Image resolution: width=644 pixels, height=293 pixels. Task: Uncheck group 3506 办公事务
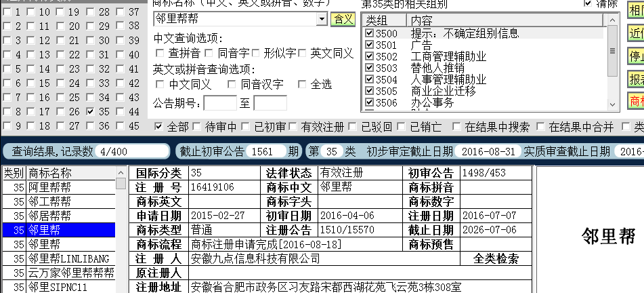click(369, 102)
